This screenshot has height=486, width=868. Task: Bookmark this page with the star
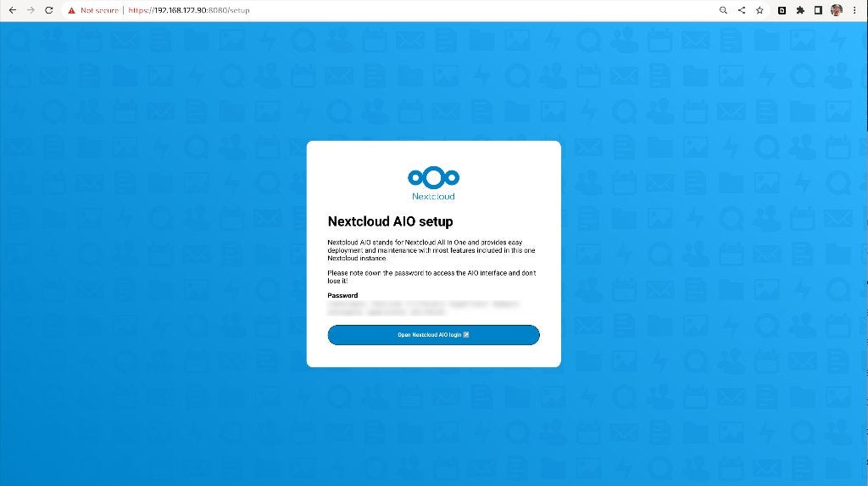(759, 10)
